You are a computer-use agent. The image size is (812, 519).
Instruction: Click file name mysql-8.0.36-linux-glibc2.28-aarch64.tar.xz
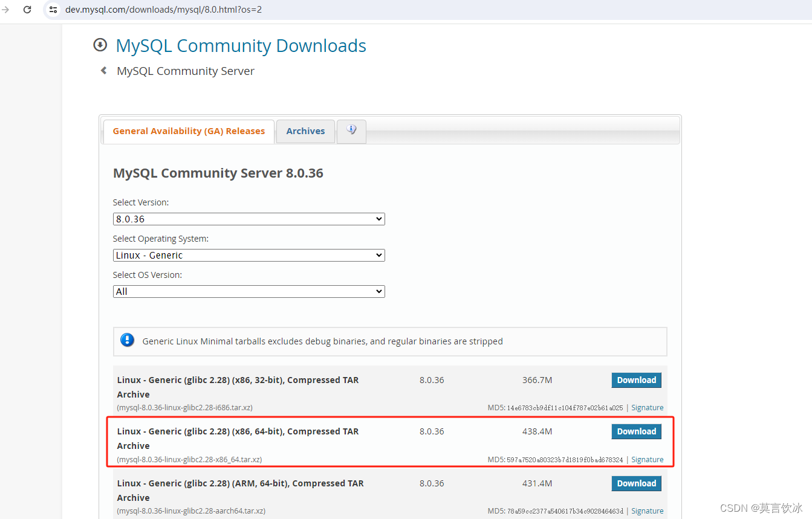(x=191, y=511)
